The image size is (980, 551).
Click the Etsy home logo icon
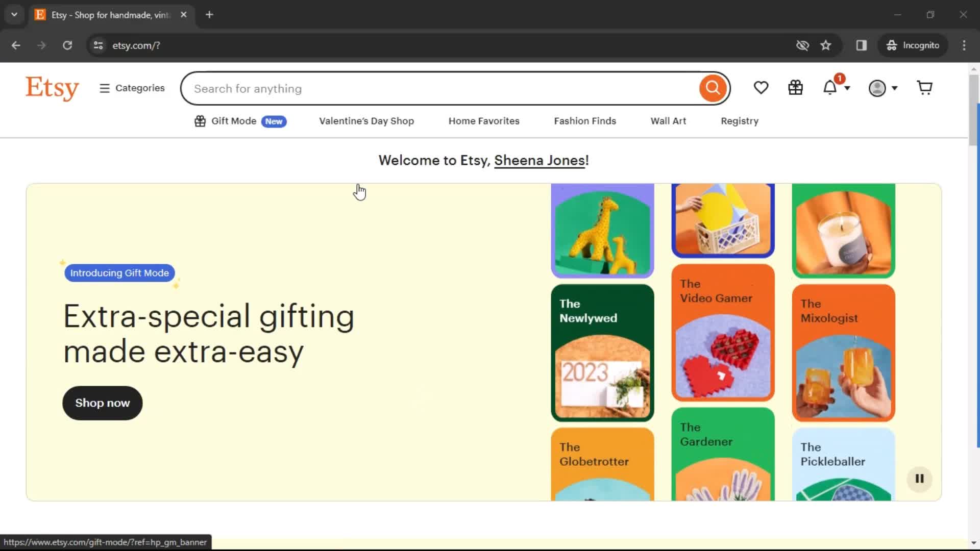coord(52,88)
